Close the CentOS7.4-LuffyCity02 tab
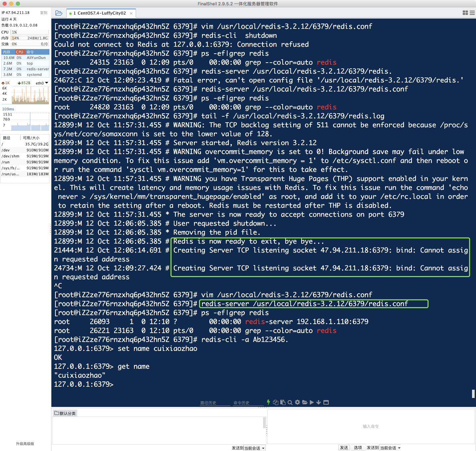Viewport: 476px width, 451px height. coord(131,13)
